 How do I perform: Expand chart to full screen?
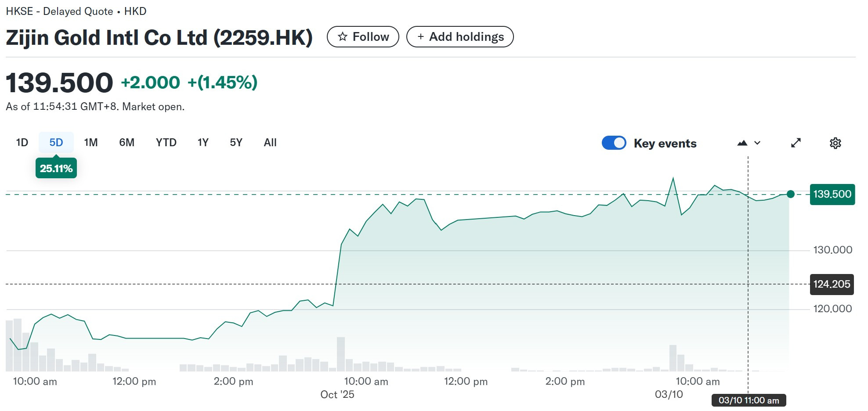click(x=796, y=143)
